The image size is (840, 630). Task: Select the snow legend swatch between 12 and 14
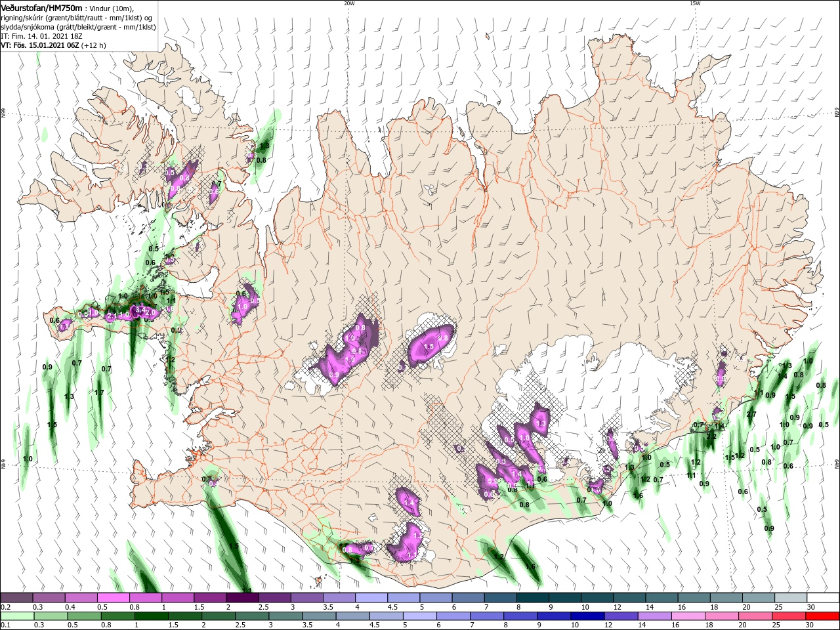tap(630, 598)
